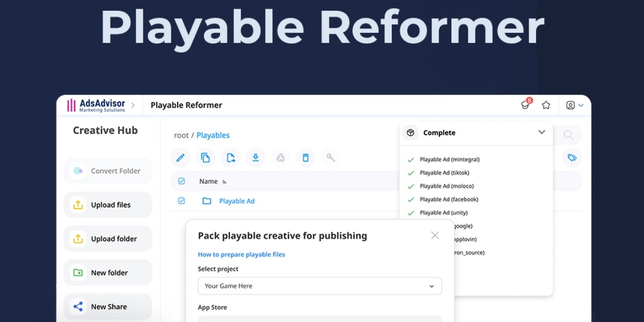Click the move file icon
This screenshot has width=644, height=322.
point(231,158)
